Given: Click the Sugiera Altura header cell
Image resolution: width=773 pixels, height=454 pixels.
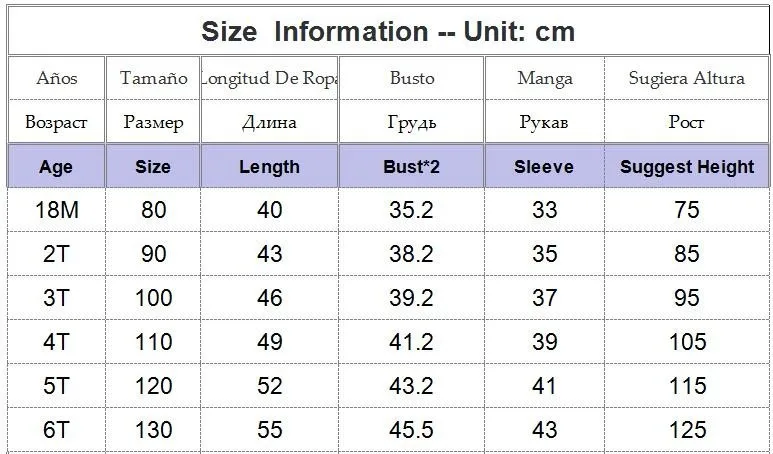Looking at the screenshot, I should click(686, 78).
